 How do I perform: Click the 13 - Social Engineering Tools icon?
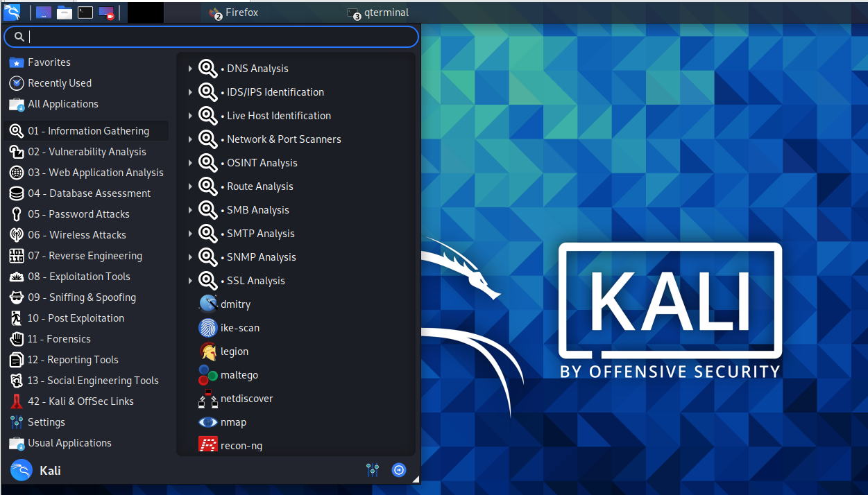coord(17,381)
